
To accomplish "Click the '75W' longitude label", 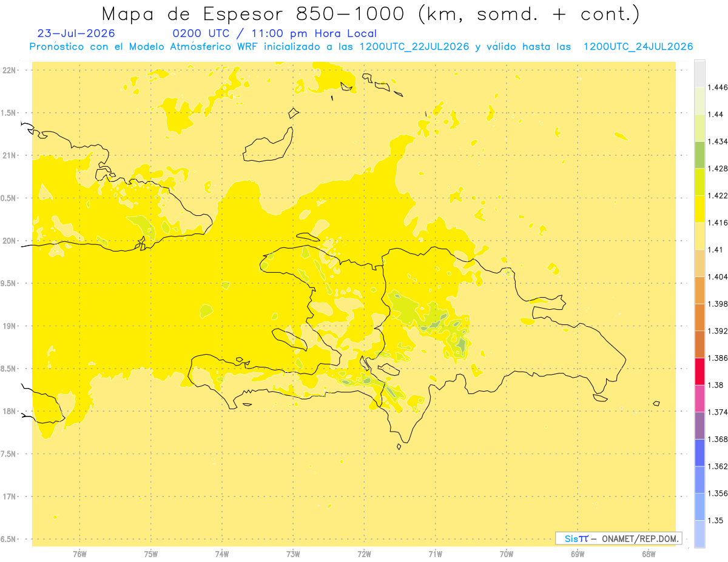I will pos(150,554).
